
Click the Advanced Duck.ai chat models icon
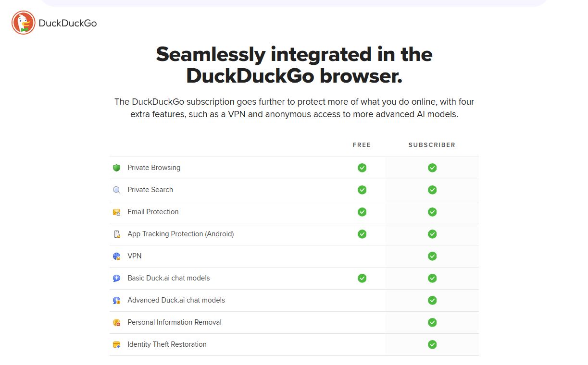(117, 300)
